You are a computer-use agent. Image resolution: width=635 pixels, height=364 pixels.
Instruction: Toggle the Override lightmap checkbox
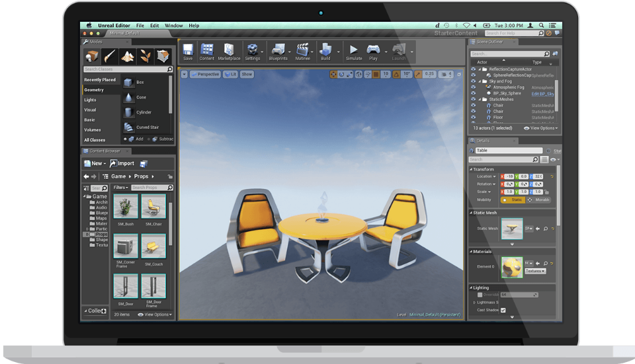click(480, 295)
